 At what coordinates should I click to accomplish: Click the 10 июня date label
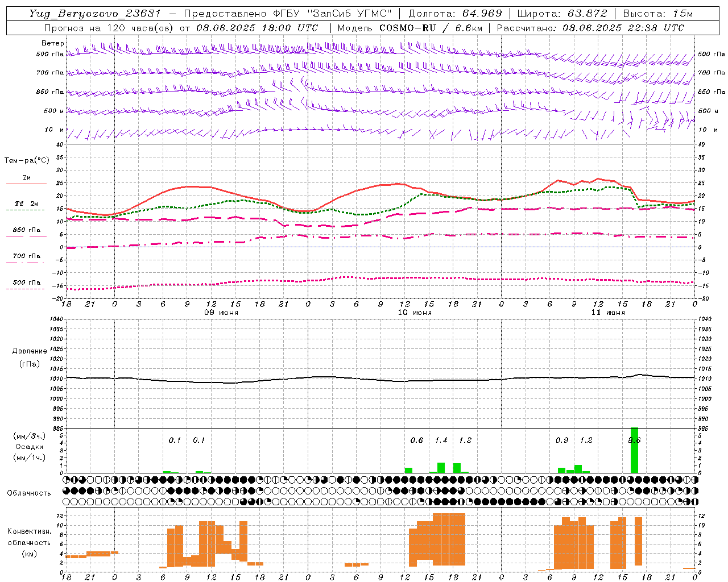[415, 313]
